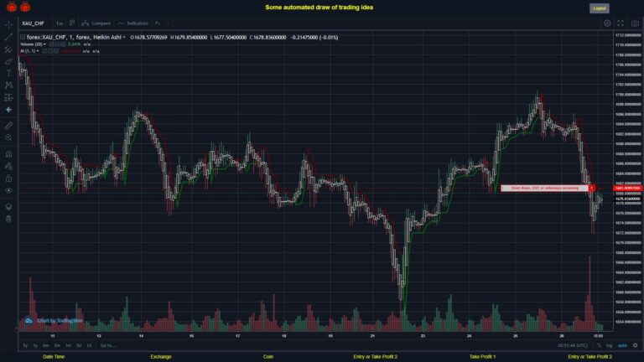
Task: Open the prediction and measurement tools
Action: point(8,97)
